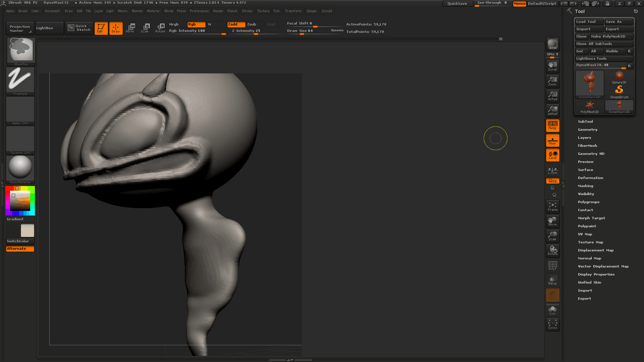Click the Xpose icon
The height and width of the screenshot is (362, 644).
coord(552,324)
